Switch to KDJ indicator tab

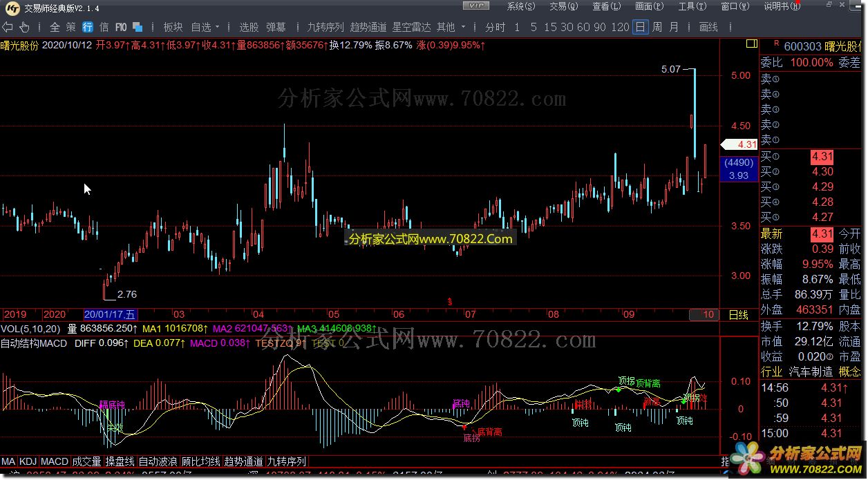point(28,461)
